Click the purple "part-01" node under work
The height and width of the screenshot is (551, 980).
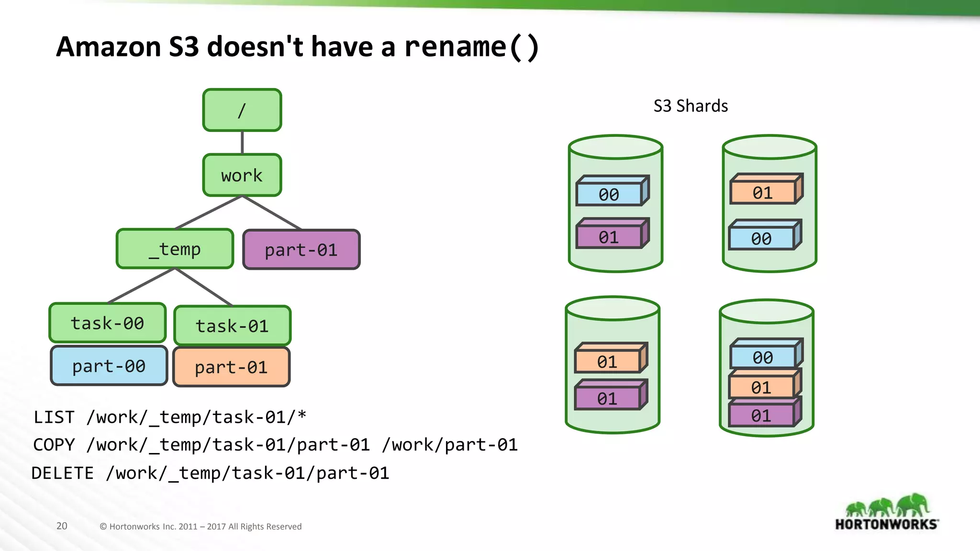pyautogui.click(x=301, y=250)
